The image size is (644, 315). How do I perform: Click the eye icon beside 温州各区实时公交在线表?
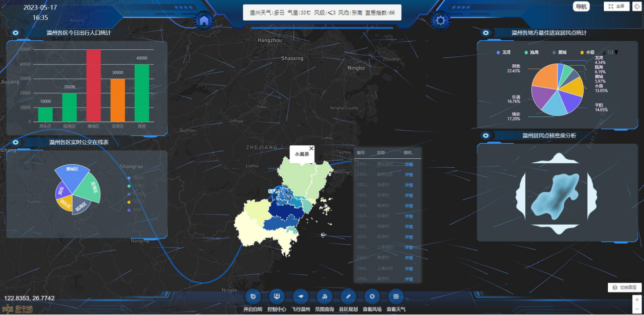coord(16,143)
